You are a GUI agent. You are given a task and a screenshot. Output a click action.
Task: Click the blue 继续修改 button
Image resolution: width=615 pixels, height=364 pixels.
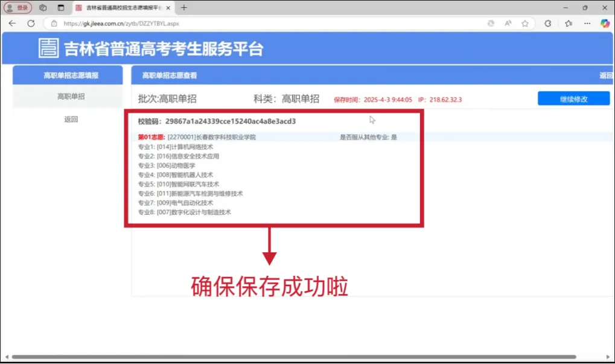573,99
